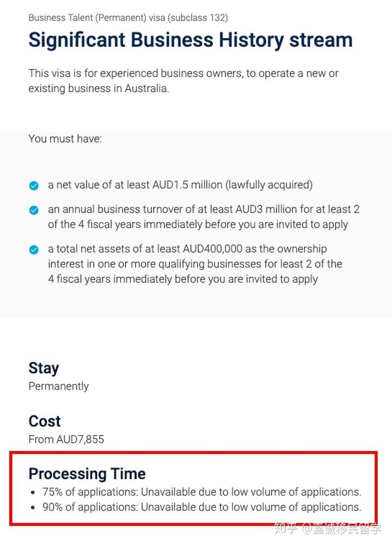
Task: Click the bullet point before 75% of applications
Action: 33,493
